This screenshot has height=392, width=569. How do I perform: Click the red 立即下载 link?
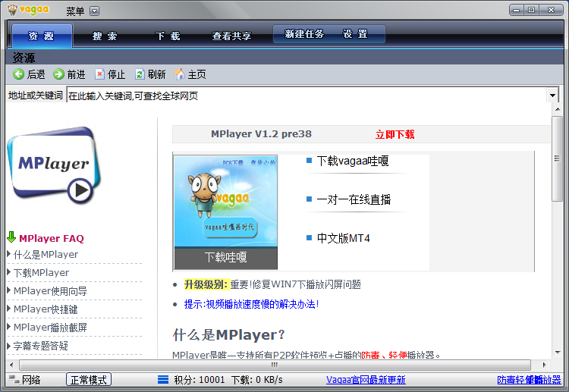coord(395,134)
